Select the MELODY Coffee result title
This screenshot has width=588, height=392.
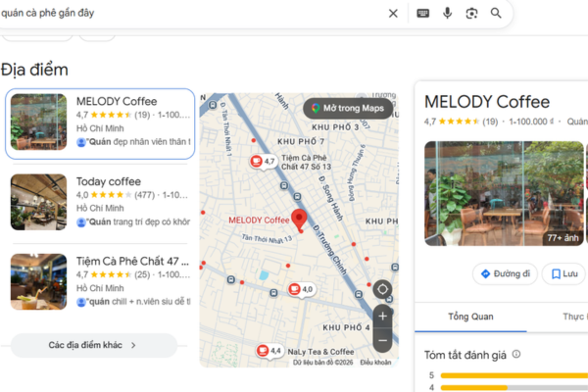[117, 101]
